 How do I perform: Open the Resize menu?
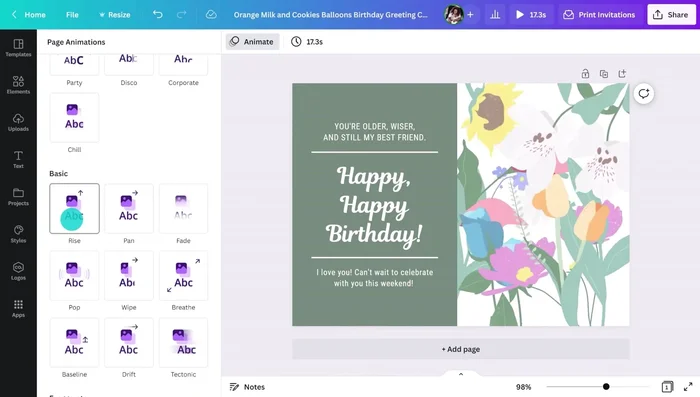click(114, 14)
